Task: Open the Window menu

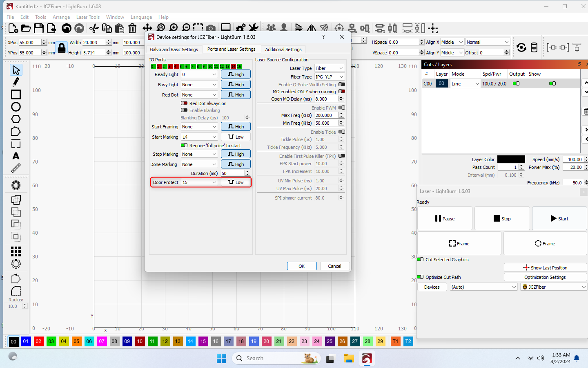Action: [115, 17]
